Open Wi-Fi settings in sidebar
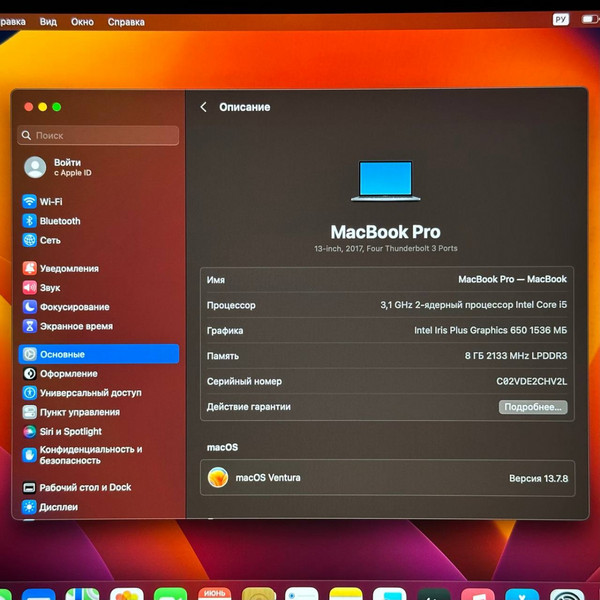Image resolution: width=600 pixels, height=600 pixels. point(42,201)
